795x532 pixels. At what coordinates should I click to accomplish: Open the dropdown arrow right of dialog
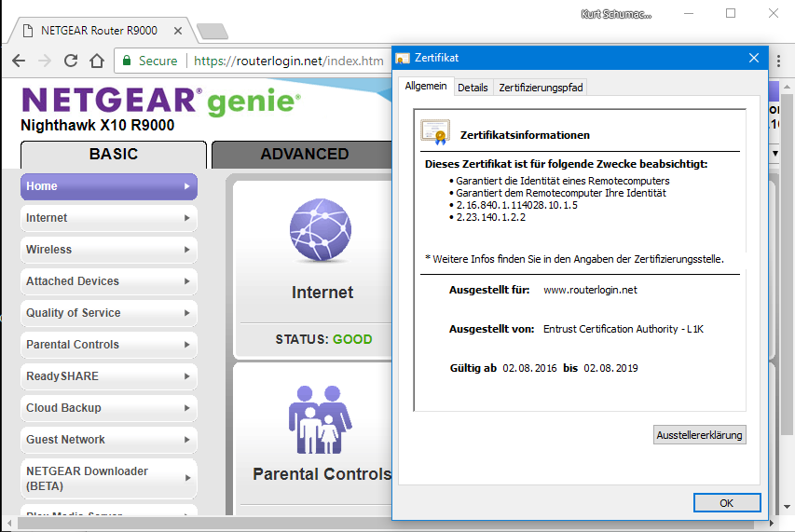(x=774, y=153)
